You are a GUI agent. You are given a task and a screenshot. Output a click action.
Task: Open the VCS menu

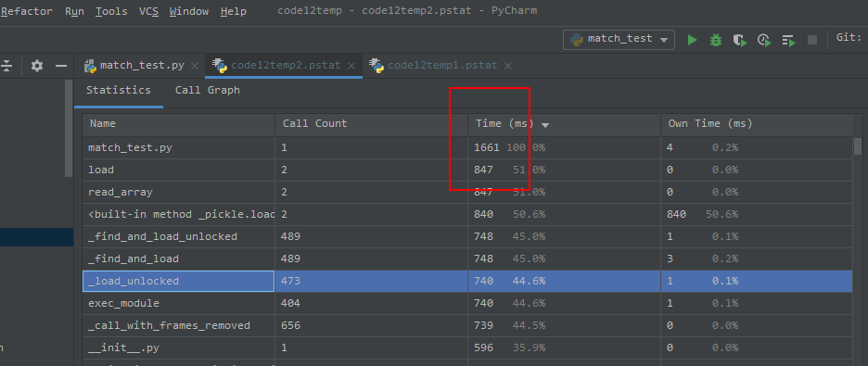148,11
